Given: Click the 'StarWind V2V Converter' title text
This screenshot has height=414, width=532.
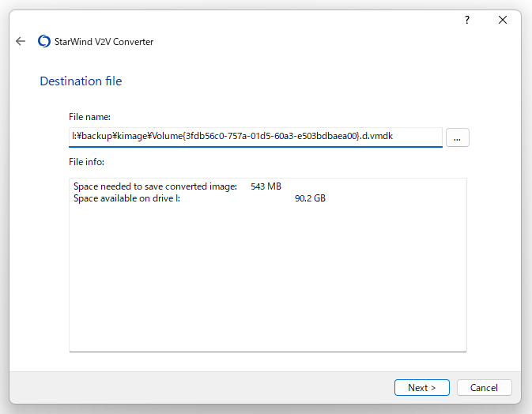Looking at the screenshot, I should tap(104, 42).
